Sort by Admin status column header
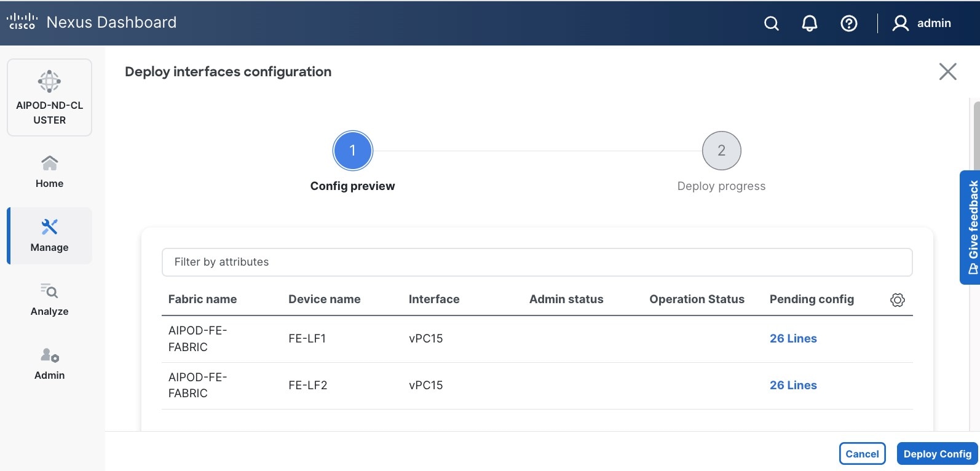980x471 pixels. (x=566, y=299)
